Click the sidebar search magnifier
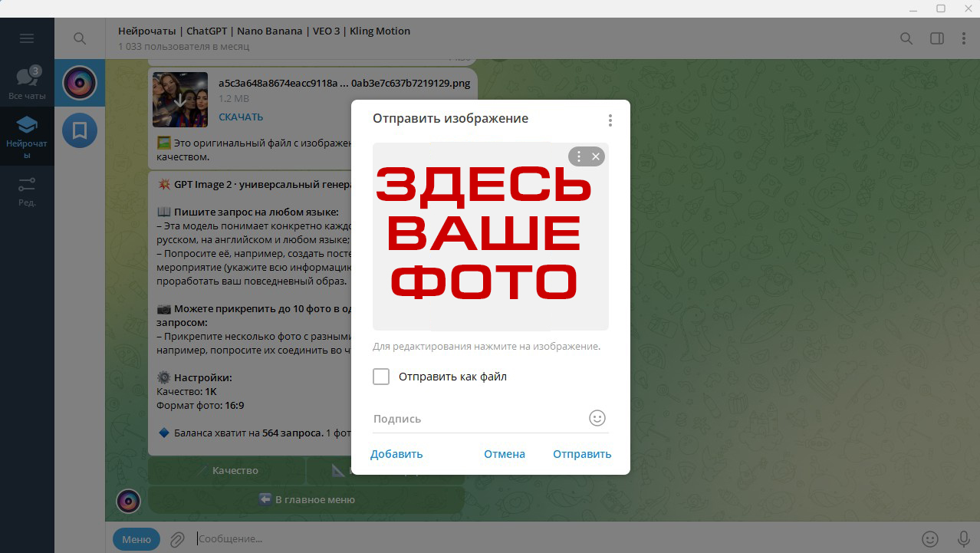Screen dimensions: 980x553 (79, 38)
